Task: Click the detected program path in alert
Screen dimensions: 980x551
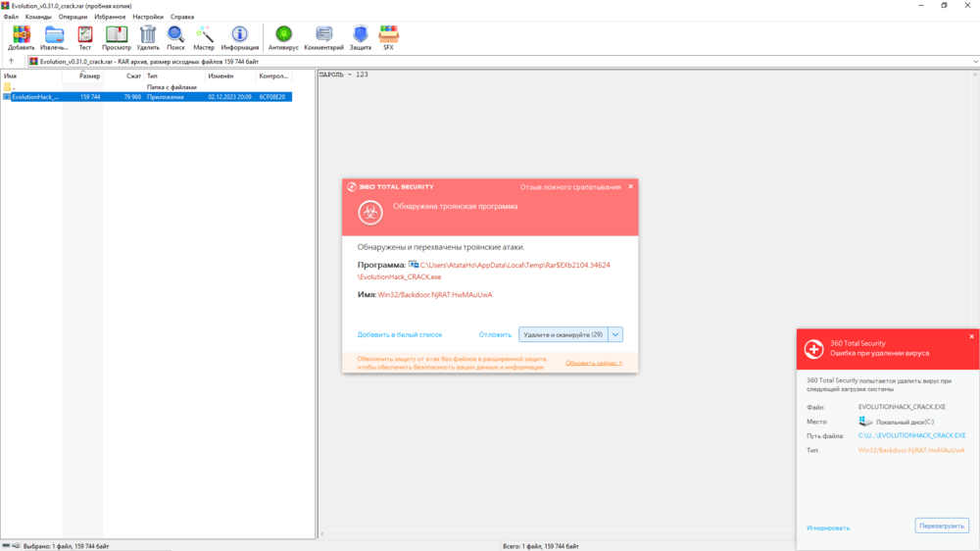Action: coord(484,271)
